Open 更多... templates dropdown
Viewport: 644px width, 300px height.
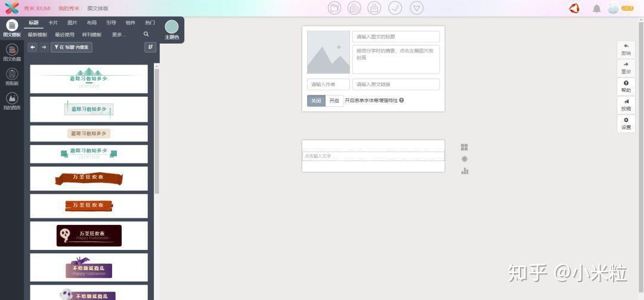coord(119,35)
